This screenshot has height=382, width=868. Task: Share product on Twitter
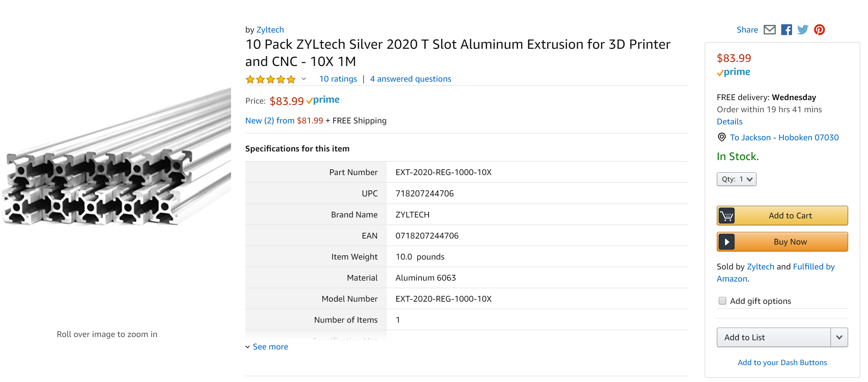pos(803,30)
